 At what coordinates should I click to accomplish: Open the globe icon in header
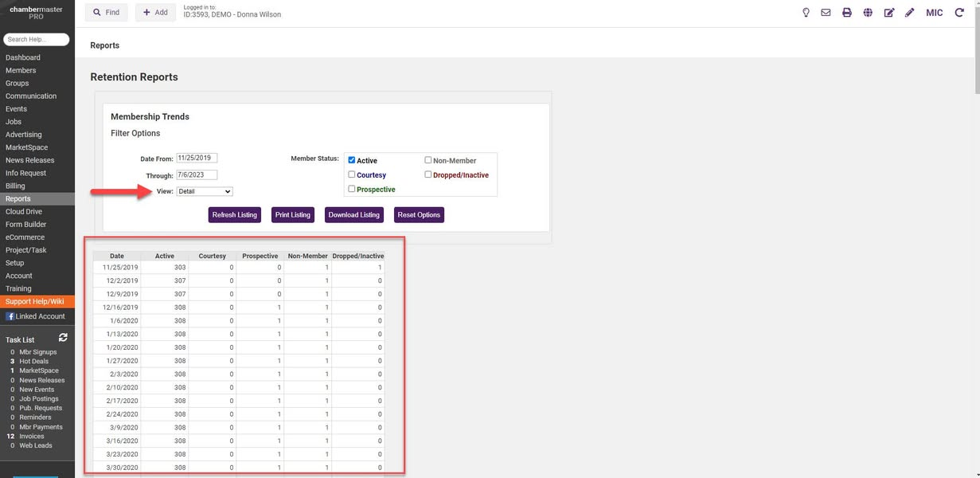868,13
